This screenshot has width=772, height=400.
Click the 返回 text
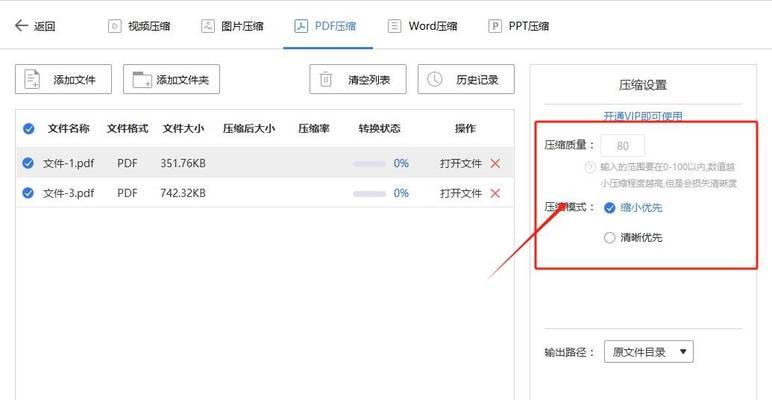(x=44, y=27)
